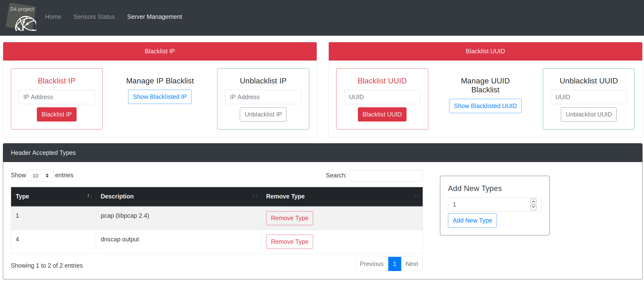
Task: Open the show entries count dropdown
Action: tap(40, 176)
